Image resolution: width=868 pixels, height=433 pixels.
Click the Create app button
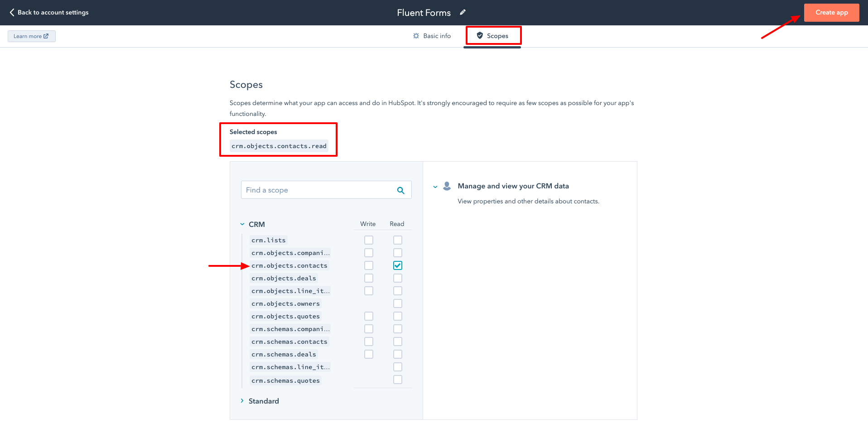(831, 13)
